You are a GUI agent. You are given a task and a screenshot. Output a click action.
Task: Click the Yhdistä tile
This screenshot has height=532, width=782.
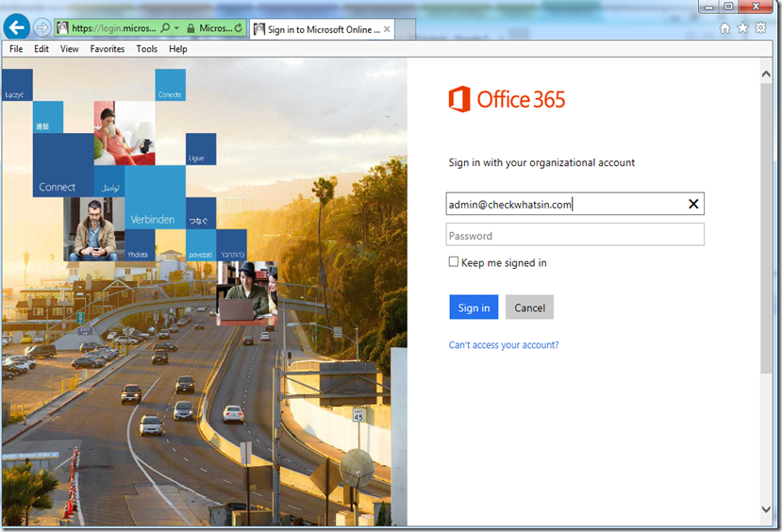pos(140,245)
